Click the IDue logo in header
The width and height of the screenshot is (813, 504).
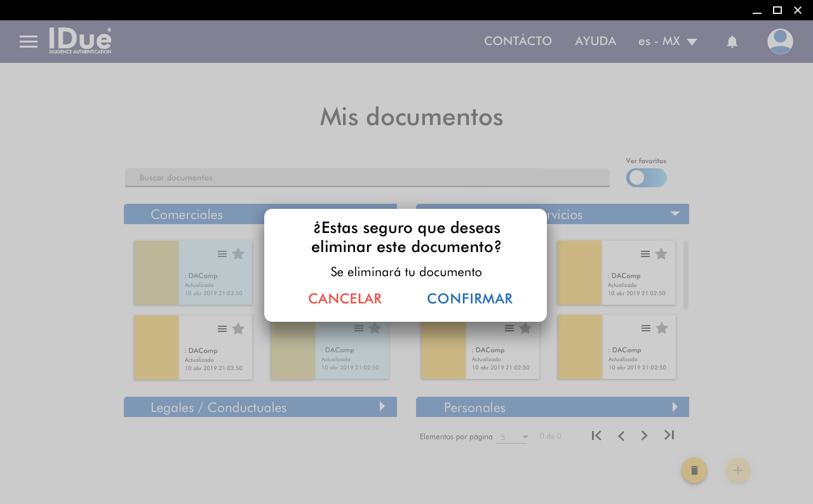[80, 41]
